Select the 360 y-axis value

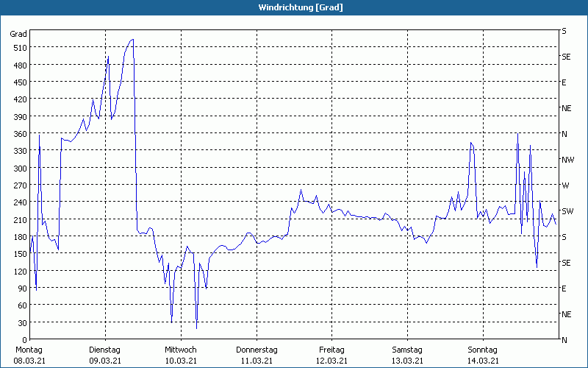click(21, 134)
